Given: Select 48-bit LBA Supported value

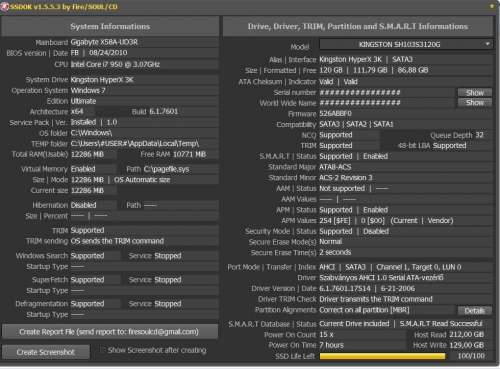Looking at the screenshot, I should (449, 145).
